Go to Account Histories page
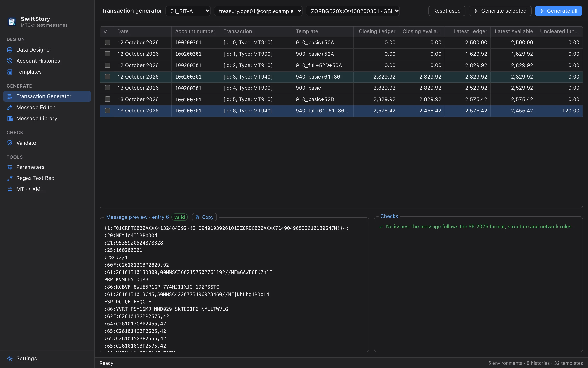 click(x=47, y=61)
